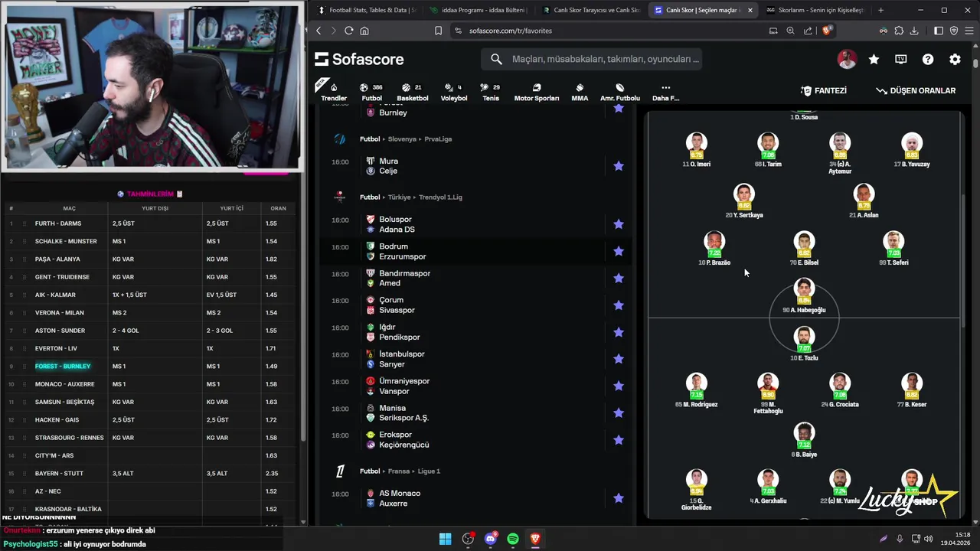The height and width of the screenshot is (551, 980).
Task: Open the Slovenya PrvaLiga league header
Action: 406,139
